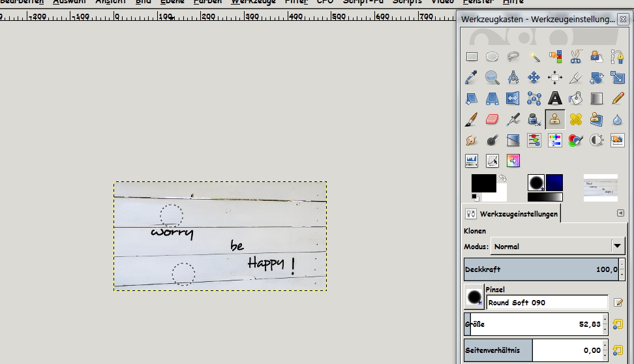Reset Größe to the brush's native size
Screen dimensions: 634x364
tap(618, 324)
